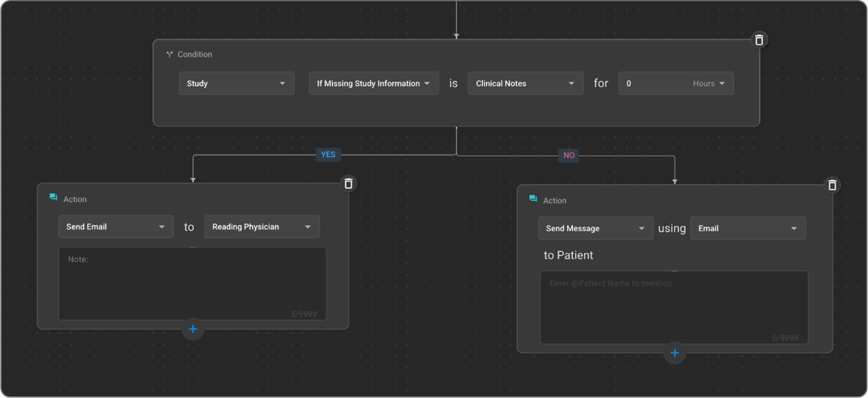
Task: Add step below Send Email action
Action: pyautogui.click(x=193, y=329)
